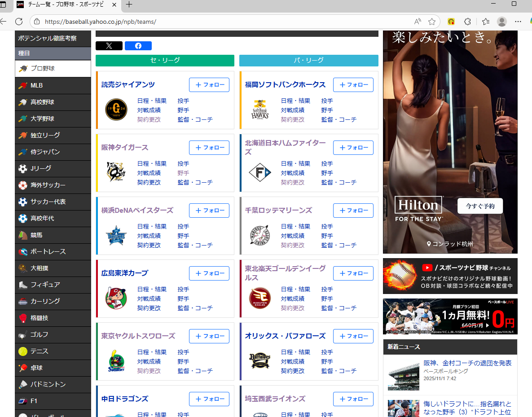The image size is (532, 417).
Task: Share the page via X icon button
Action: [109, 46]
